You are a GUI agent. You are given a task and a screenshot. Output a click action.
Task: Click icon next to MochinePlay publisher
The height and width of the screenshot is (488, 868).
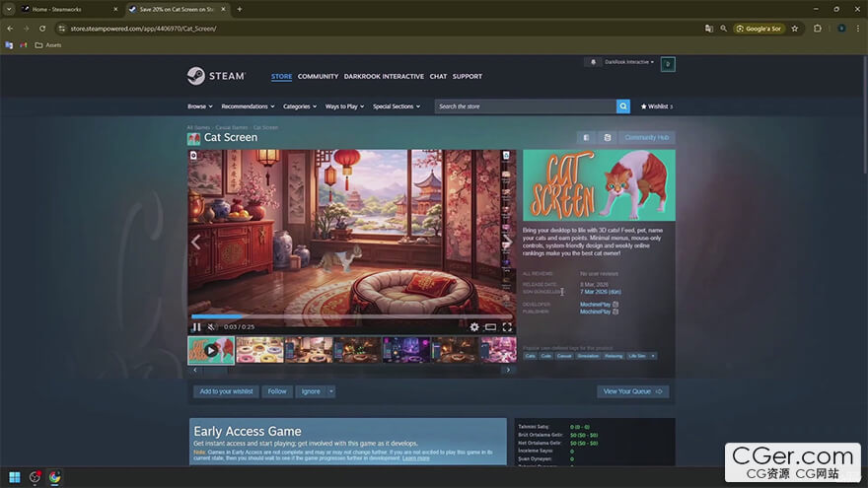click(615, 312)
